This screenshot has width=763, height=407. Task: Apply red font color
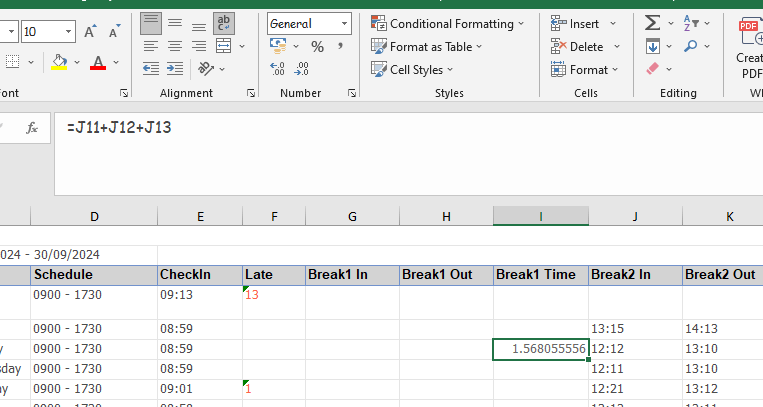[98, 62]
